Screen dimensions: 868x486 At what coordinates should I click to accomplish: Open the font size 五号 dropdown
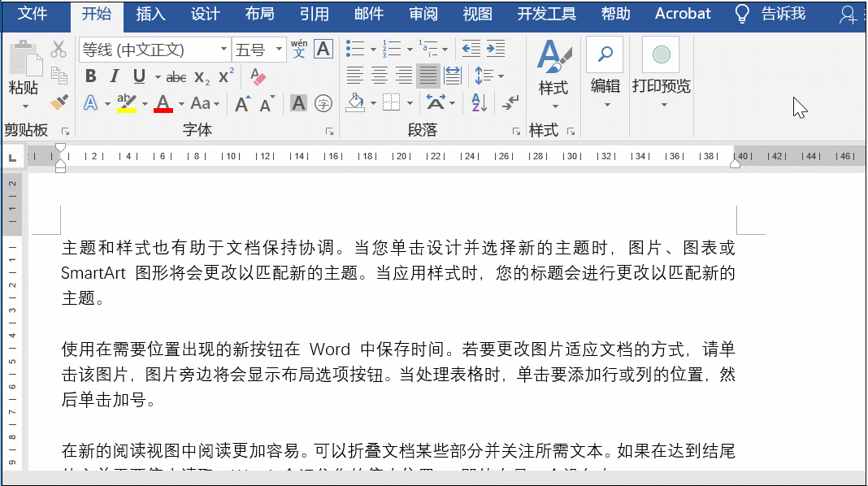(279, 50)
